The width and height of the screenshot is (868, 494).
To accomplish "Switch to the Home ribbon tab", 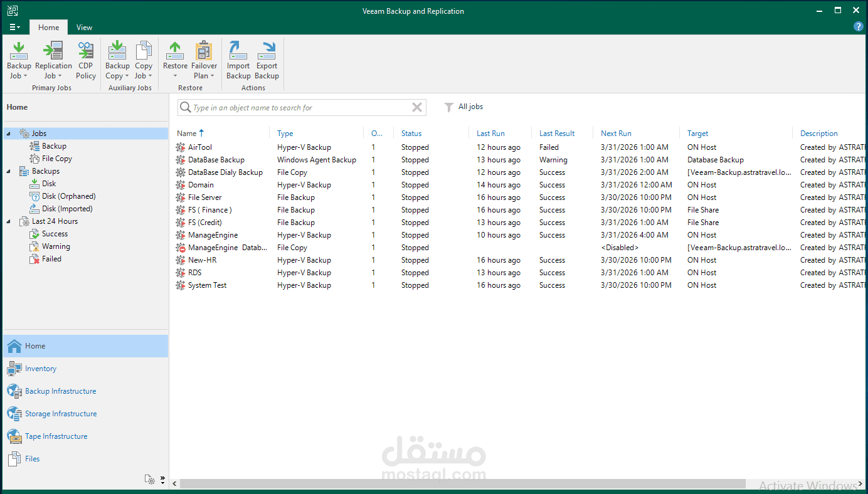I will click(48, 27).
